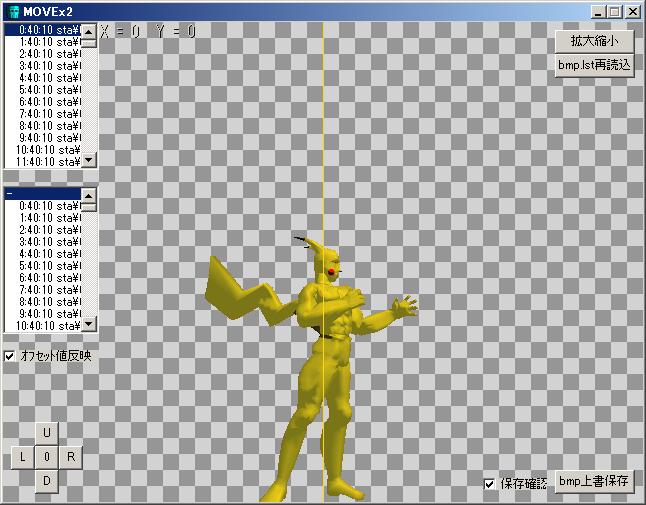Click the bmp.lst再読込 reload button
Screen dimensions: 646x505
pos(594,65)
